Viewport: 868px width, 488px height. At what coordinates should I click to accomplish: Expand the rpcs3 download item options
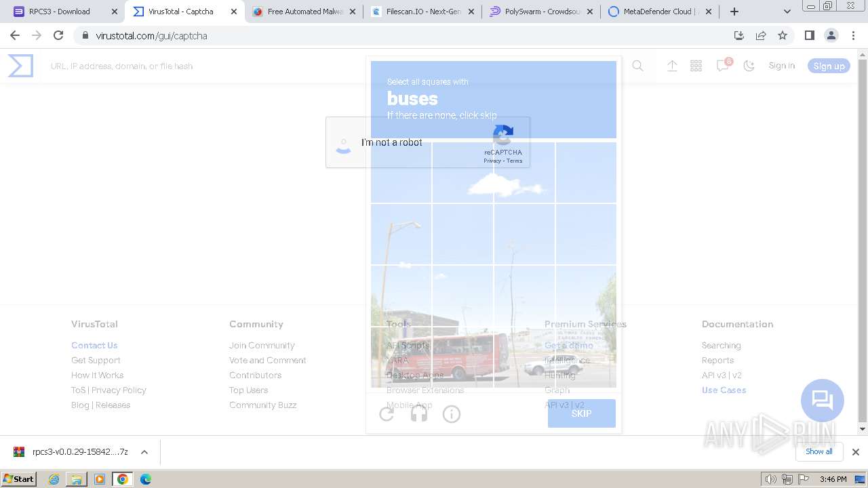(144, 452)
